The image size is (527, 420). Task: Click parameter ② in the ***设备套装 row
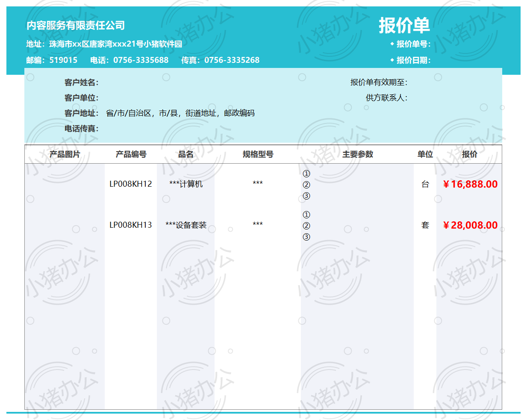[306, 226]
